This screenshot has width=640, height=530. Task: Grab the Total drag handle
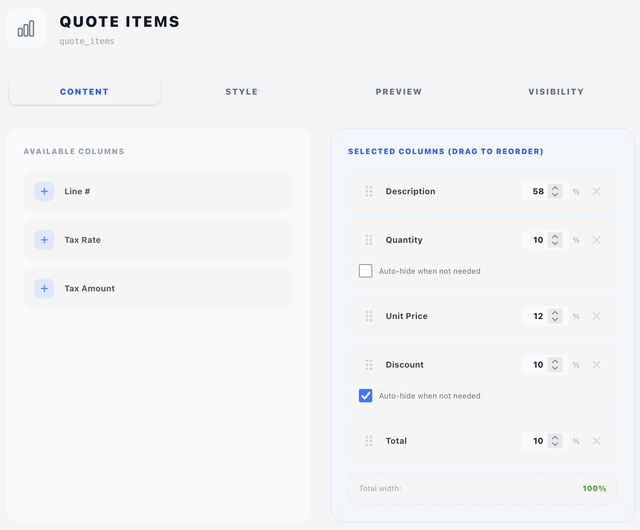[369, 441]
